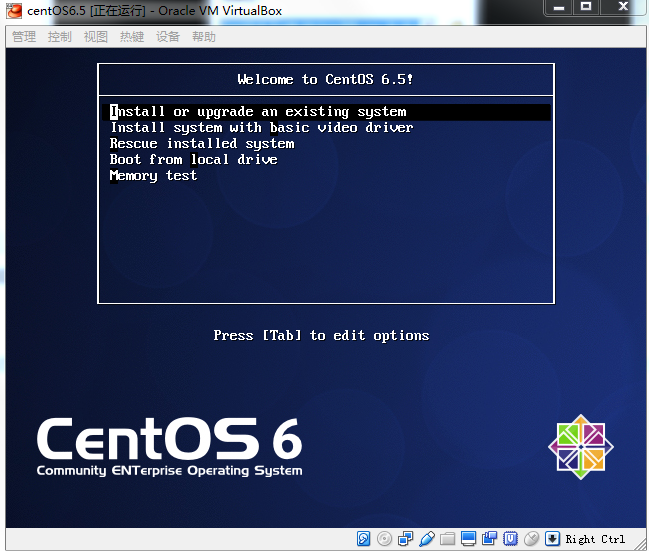This screenshot has width=649, height=551.
Task: Click the video capture status icon
Action: [489, 539]
